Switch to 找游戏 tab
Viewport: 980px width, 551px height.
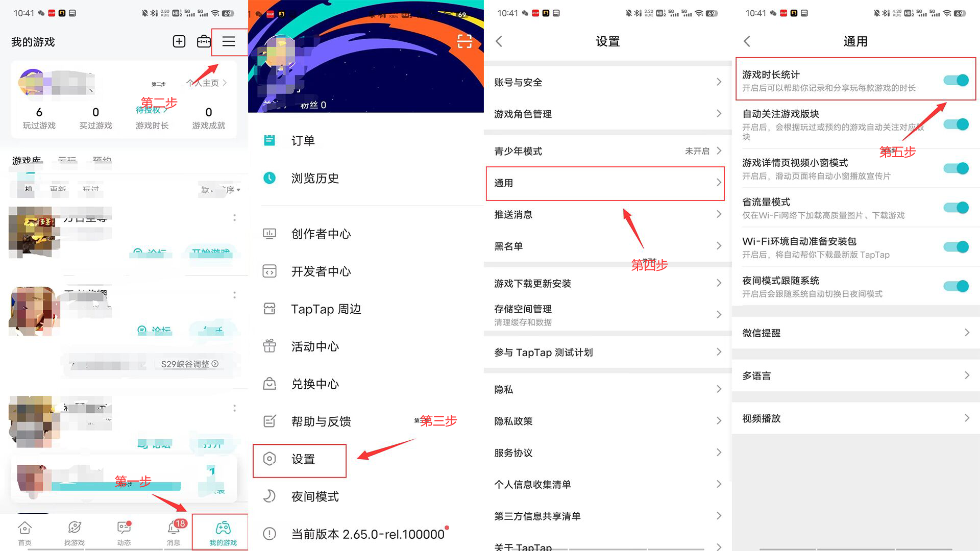point(75,533)
